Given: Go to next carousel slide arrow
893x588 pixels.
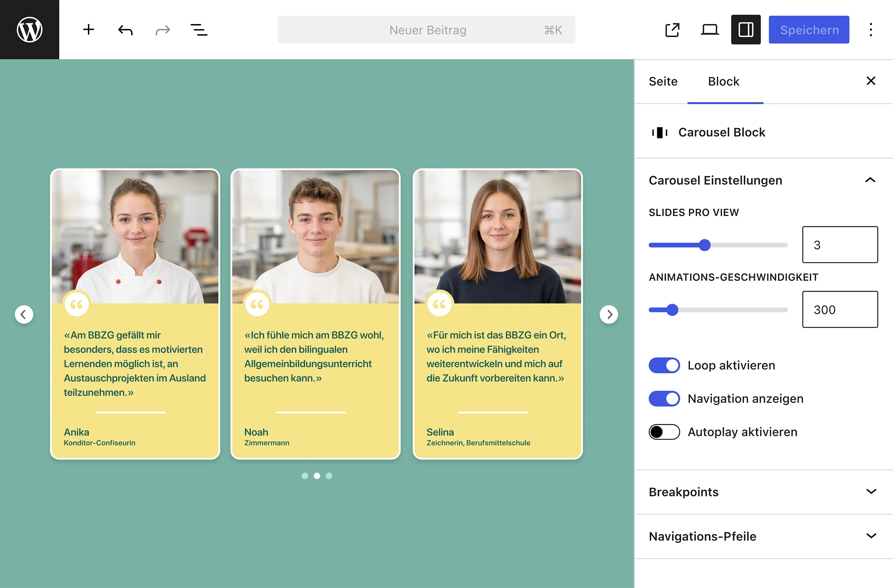Looking at the screenshot, I should point(609,314).
